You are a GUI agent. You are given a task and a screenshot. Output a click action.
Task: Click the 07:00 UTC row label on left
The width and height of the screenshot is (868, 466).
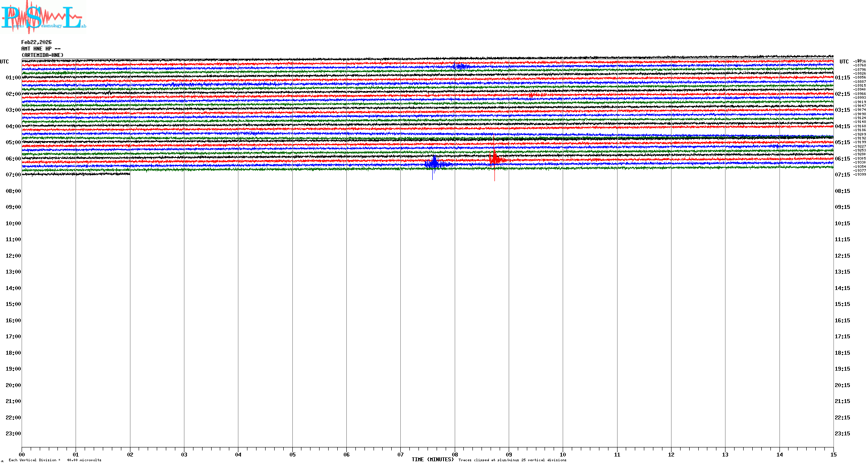[13, 175]
